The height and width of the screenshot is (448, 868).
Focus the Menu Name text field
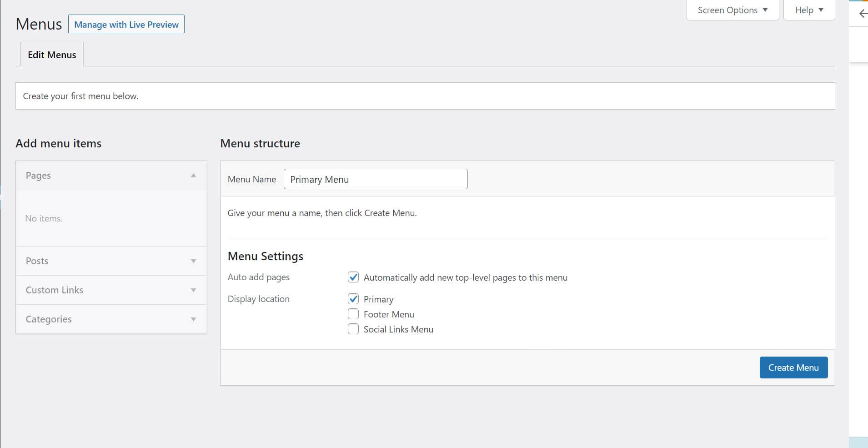[x=375, y=179]
